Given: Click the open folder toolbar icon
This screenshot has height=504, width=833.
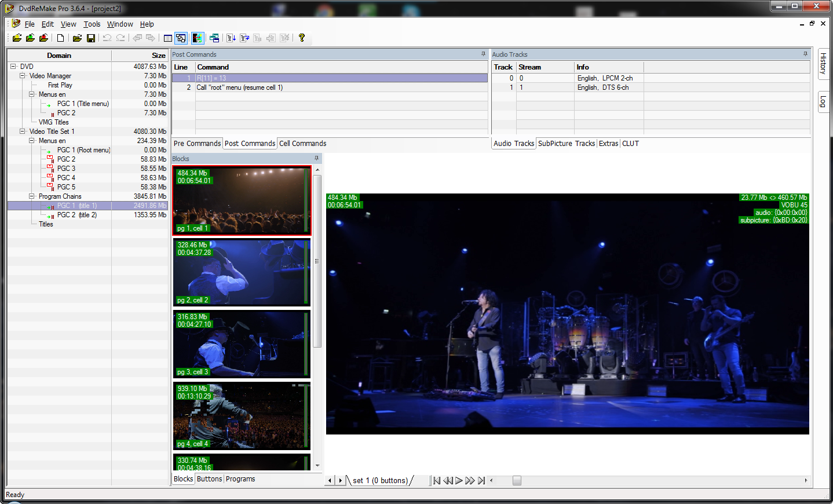Looking at the screenshot, I should point(76,38).
